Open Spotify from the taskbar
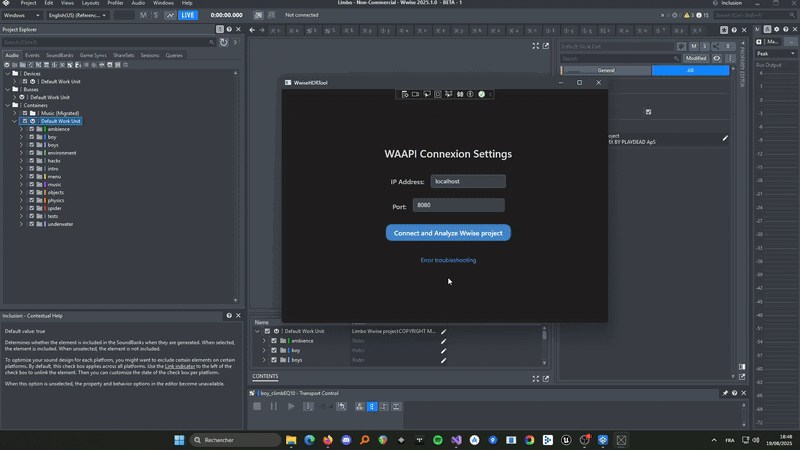The image size is (800, 450). click(x=438, y=440)
